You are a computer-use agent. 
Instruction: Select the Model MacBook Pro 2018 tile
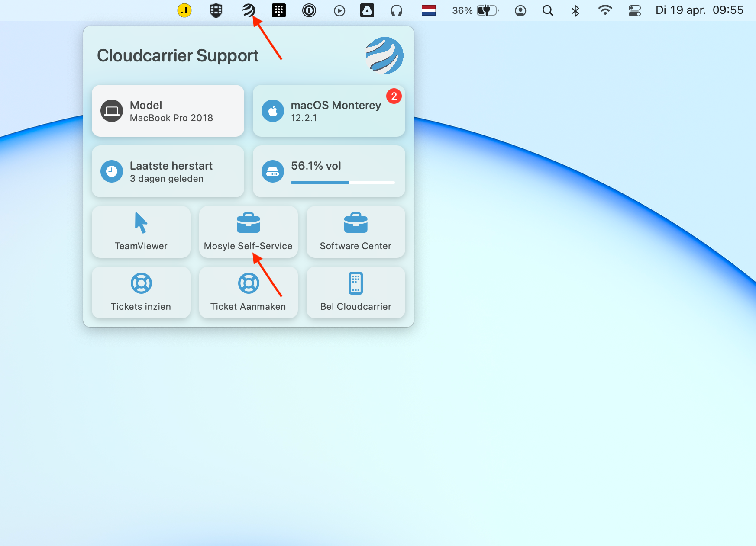[168, 111]
